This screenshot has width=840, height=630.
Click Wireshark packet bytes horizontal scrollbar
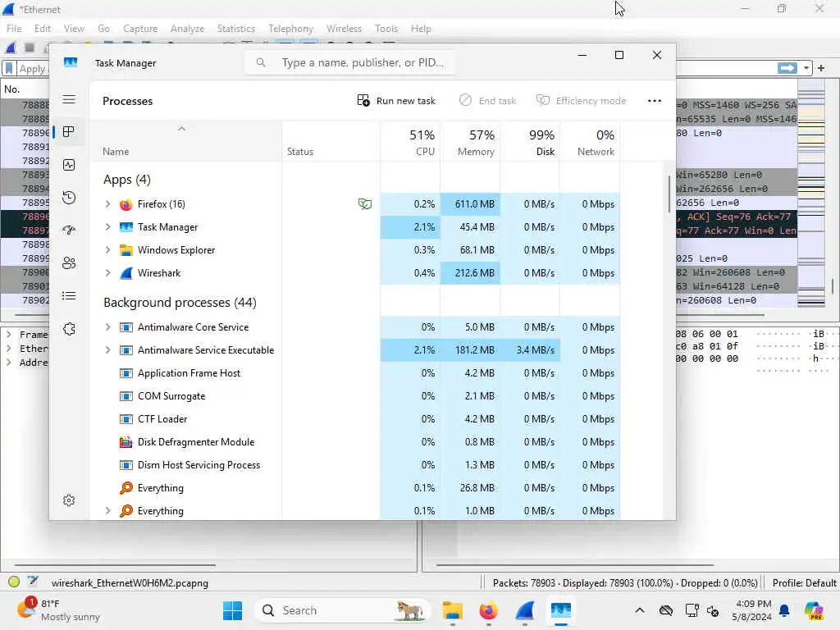574,564
